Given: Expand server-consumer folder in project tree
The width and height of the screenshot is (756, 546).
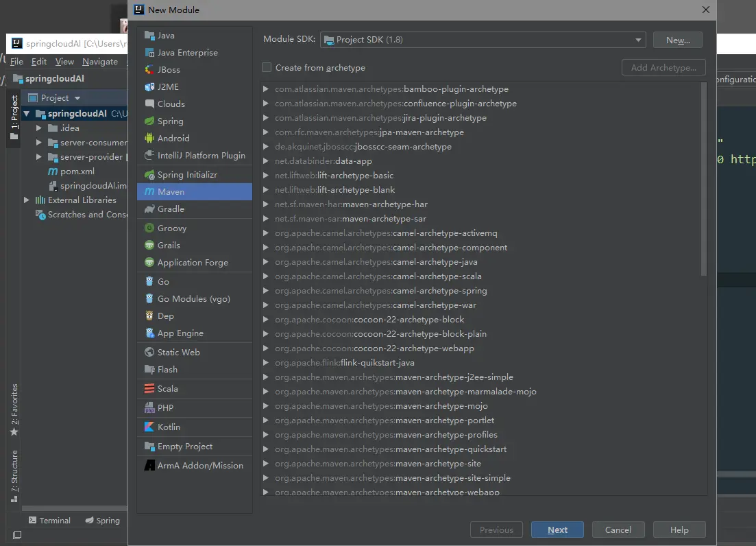Looking at the screenshot, I should [x=39, y=142].
